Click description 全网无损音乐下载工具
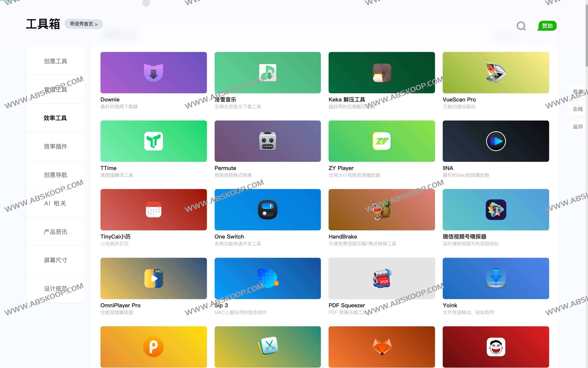Screen dimensions: 588x368 [x=238, y=107]
